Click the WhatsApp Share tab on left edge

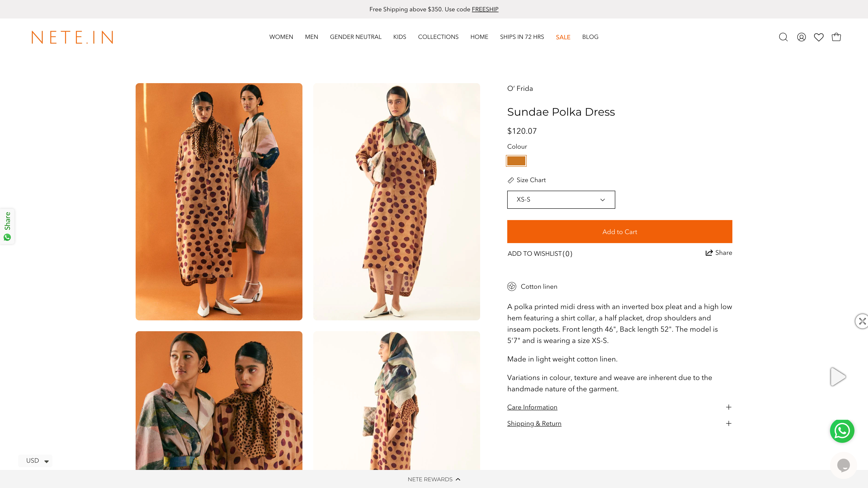click(7, 226)
